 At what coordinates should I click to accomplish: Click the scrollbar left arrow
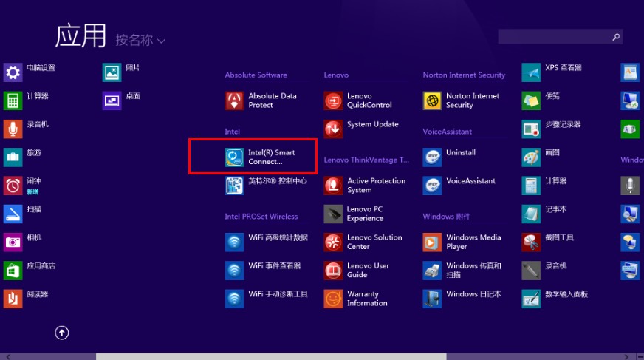pos(8,357)
